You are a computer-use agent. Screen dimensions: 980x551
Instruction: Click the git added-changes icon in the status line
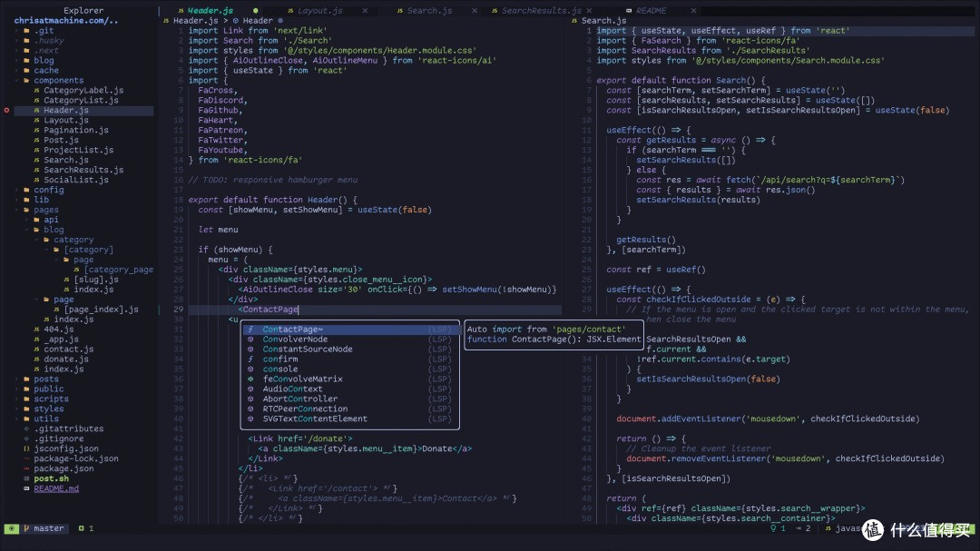click(x=82, y=528)
